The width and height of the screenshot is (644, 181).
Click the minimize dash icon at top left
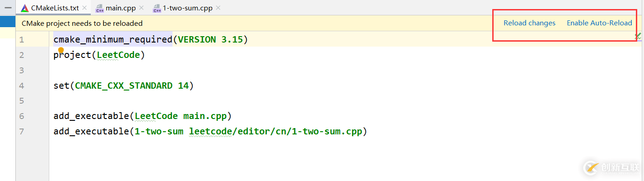[x=8, y=8]
